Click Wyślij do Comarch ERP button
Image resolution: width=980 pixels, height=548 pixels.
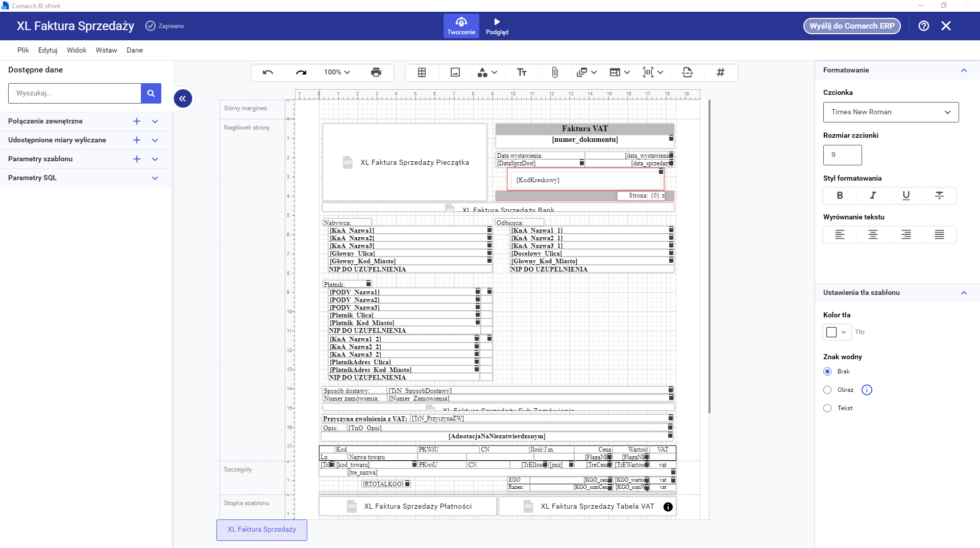(852, 26)
